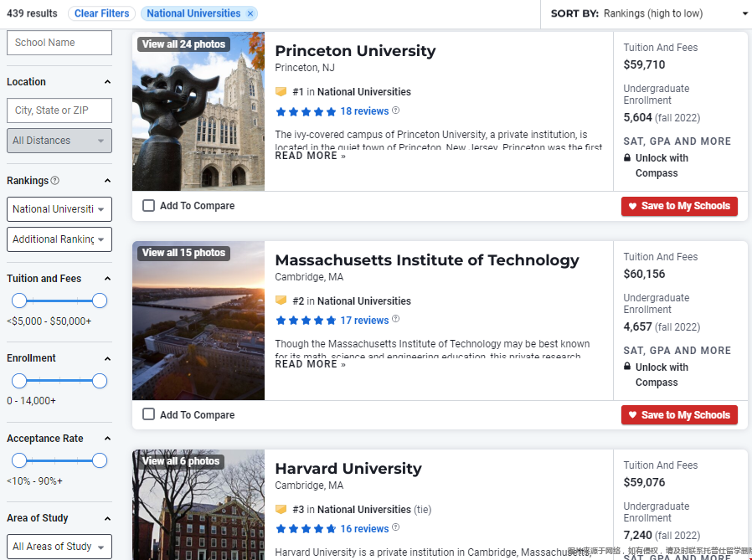Screen dimensions: 752x560
Task: Open the Princeton University title link
Action: 355,51
